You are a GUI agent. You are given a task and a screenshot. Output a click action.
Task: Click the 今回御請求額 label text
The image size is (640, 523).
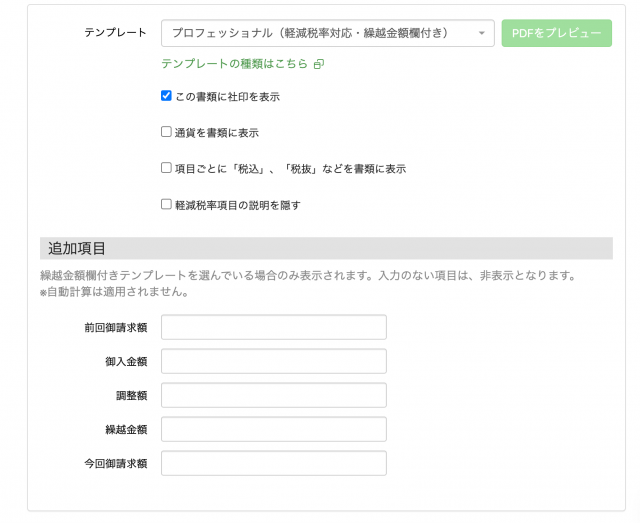point(116,464)
